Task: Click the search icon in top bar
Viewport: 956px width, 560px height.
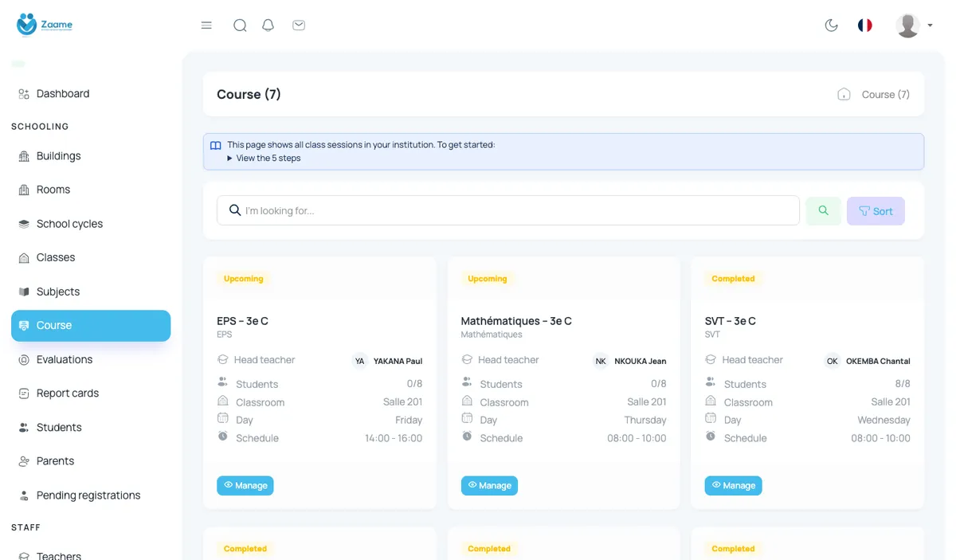Action: coord(240,25)
